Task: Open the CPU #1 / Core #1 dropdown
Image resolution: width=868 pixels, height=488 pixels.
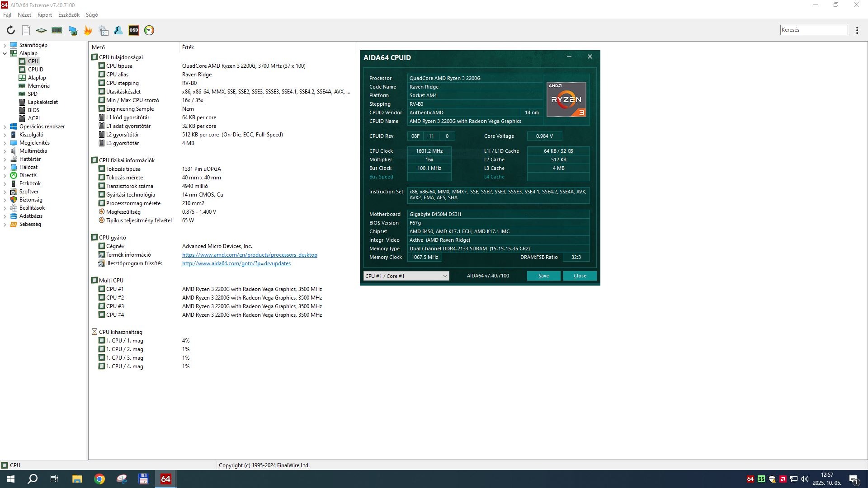Action: [406, 276]
